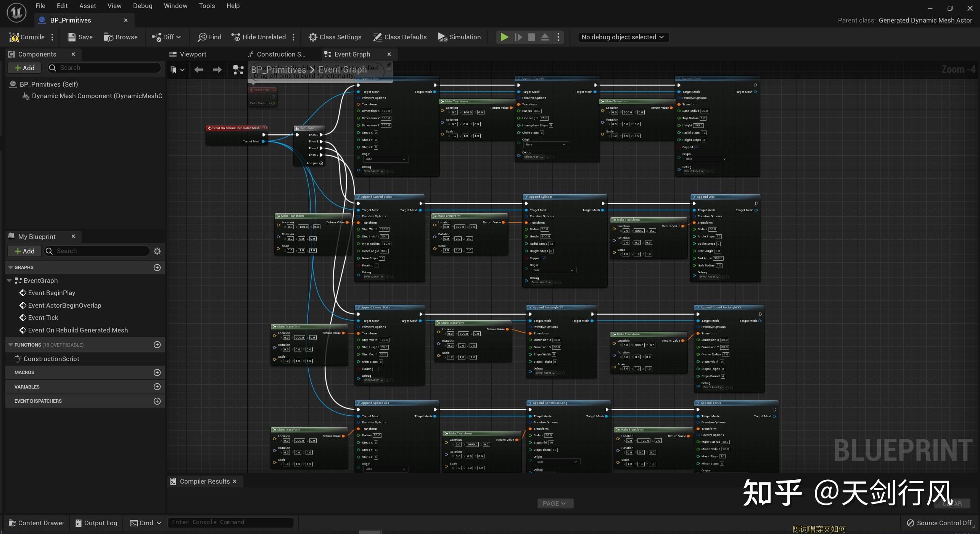Open the Window menu

tap(175, 6)
